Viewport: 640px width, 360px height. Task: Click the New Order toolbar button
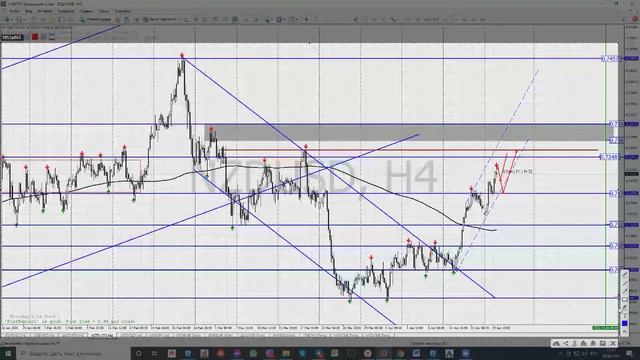pyautogui.click(x=96, y=19)
